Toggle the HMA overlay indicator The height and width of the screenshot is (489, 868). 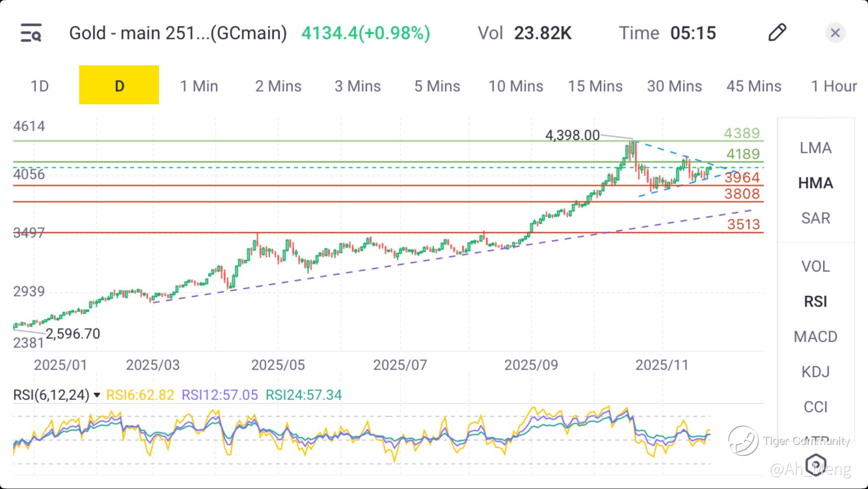(815, 183)
